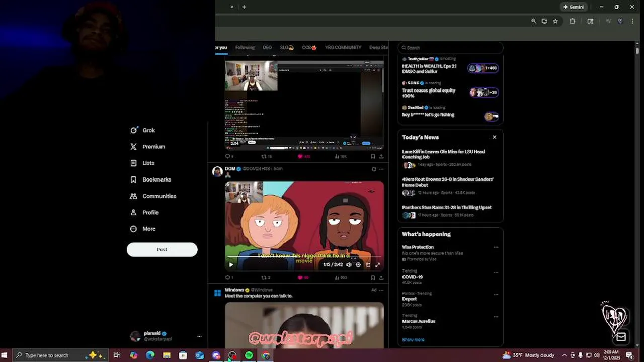Open Windows ad post options ellipsis
Screen dimensions: 644x362
tap(381, 290)
